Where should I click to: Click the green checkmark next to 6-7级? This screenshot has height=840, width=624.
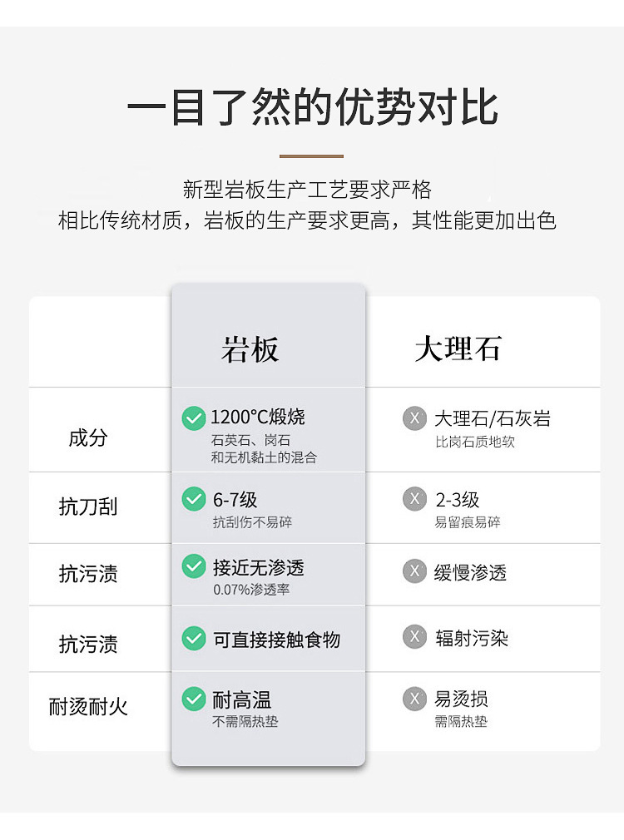pyautogui.click(x=194, y=499)
